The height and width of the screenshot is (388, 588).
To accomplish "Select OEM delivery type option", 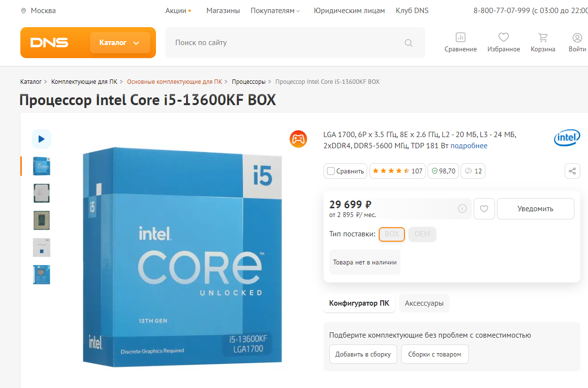I will coord(422,234).
